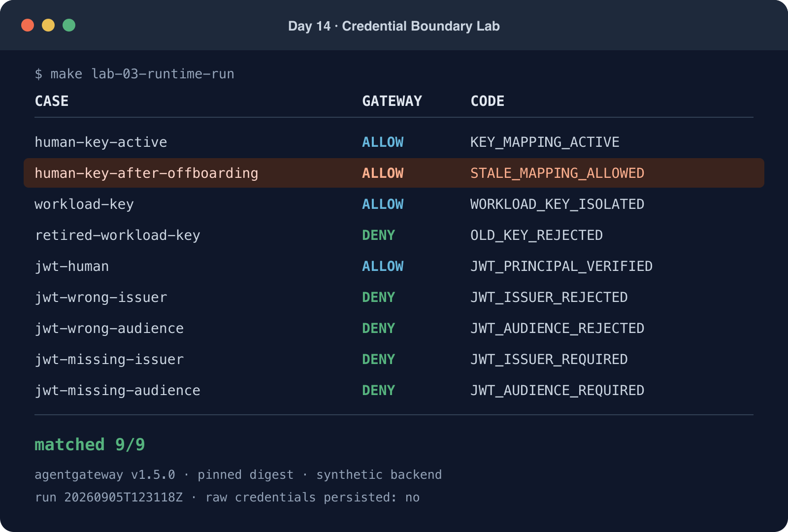788x532 pixels.
Task: Click the KEY_MAPPING_ACTIVE code
Action: click(x=545, y=142)
